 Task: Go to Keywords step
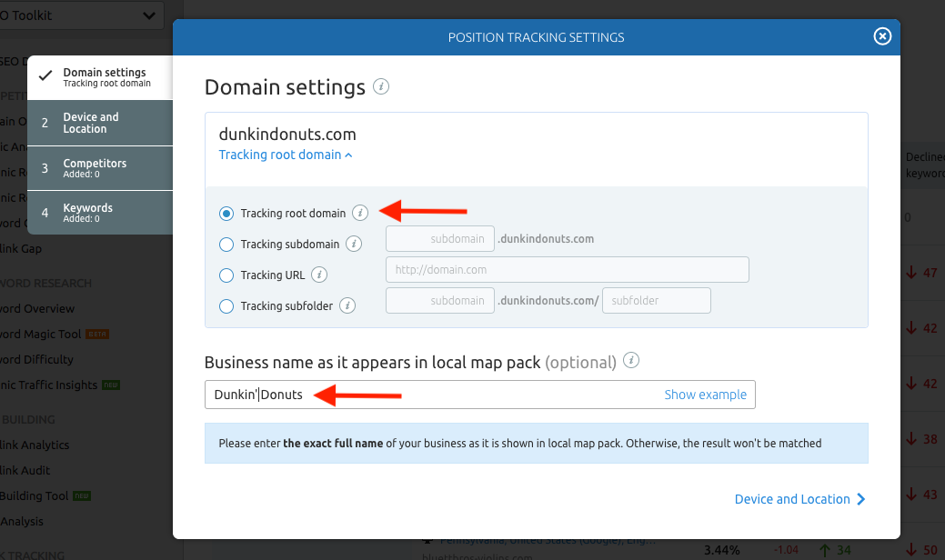point(100,213)
